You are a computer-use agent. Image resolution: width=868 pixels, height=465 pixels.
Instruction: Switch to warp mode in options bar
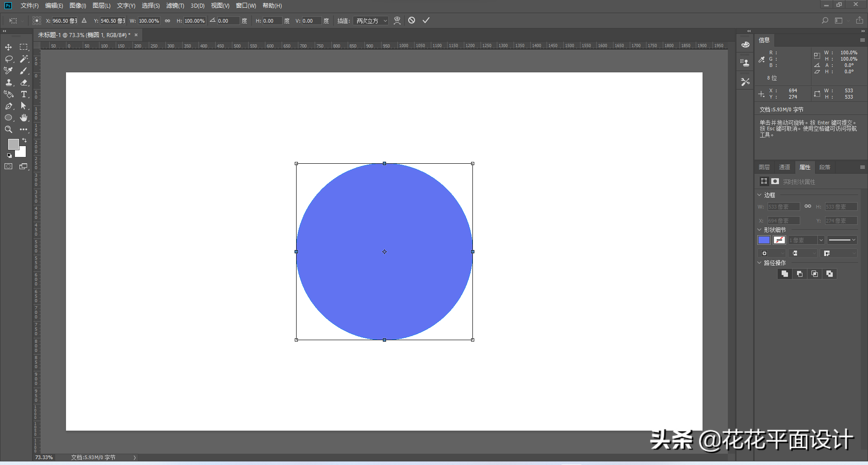pyautogui.click(x=397, y=20)
